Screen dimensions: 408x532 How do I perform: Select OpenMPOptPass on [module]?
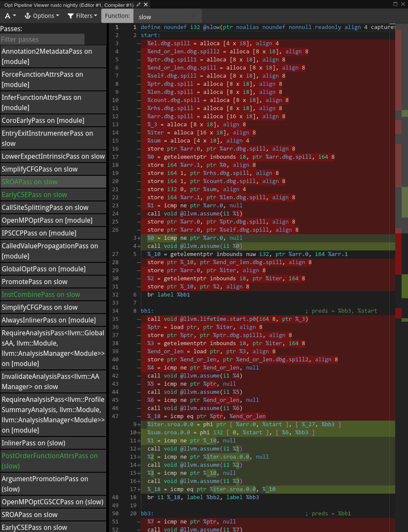click(53, 220)
